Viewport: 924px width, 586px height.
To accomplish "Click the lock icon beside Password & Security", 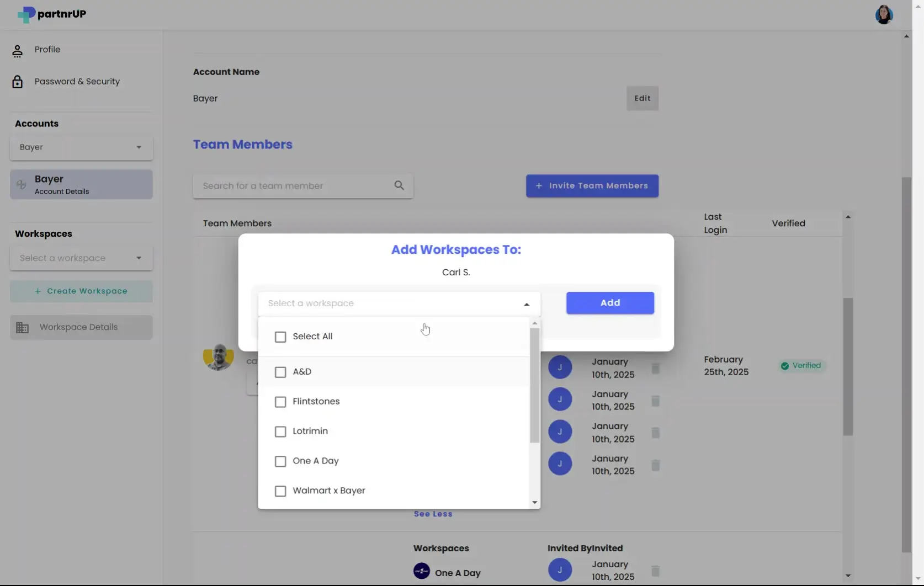I will [17, 81].
